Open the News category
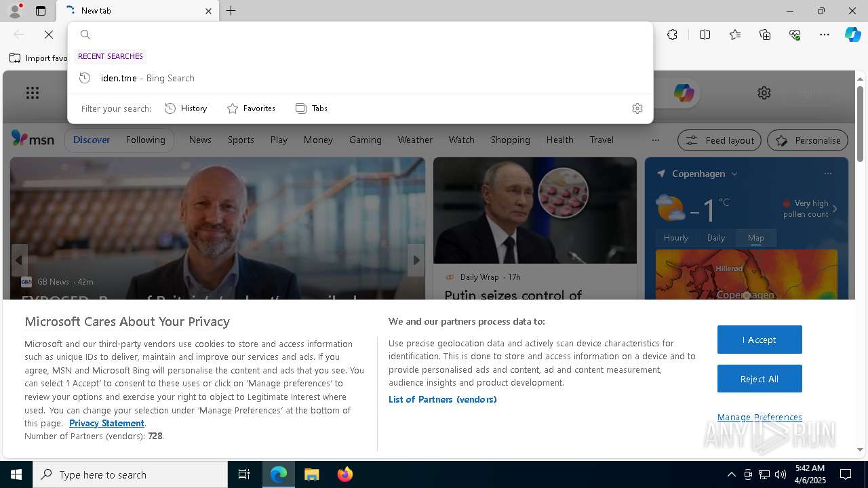The image size is (868, 488). [x=200, y=140]
